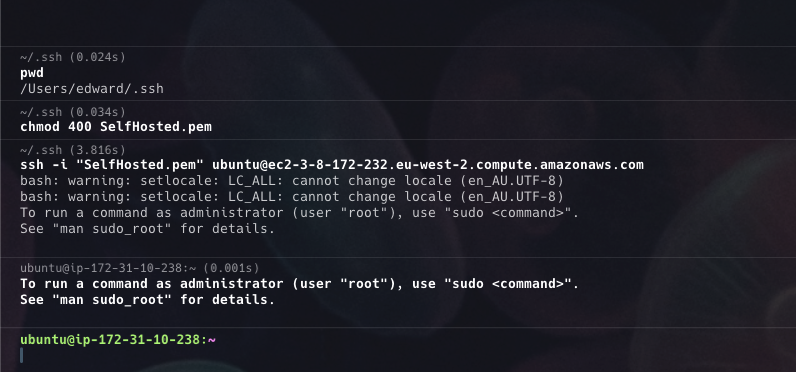Click the bold 'See man sudo_root' line
Viewport: 796px width, 372px height.
[147, 299]
